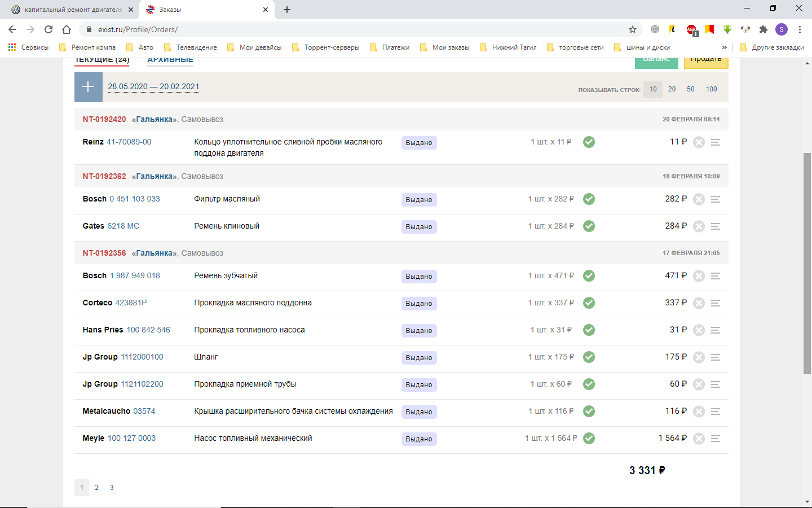
Task: Open the Google apps Сервисы bookmark
Action: coord(28,47)
